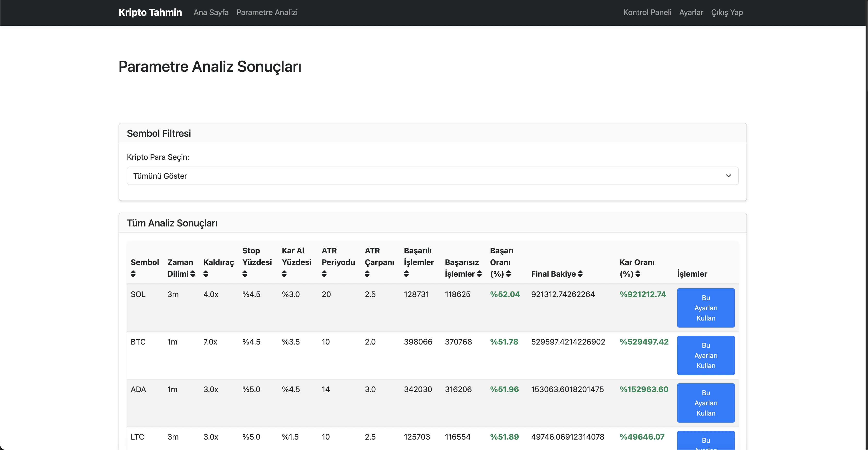Sort by ATR Çarpanı arrows
Screen dimensions: 868x450
click(x=367, y=274)
